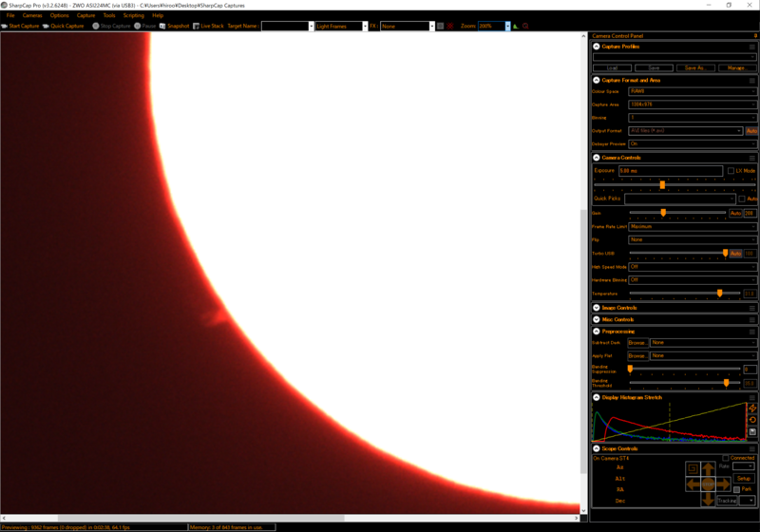This screenshot has height=532, width=760.
Task: Click the scope Setup button
Action: [744, 478]
